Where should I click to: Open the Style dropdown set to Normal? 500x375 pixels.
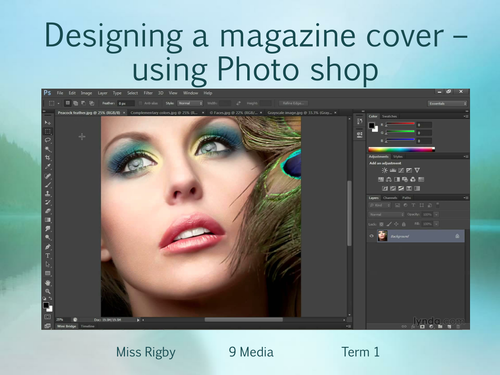click(190, 103)
